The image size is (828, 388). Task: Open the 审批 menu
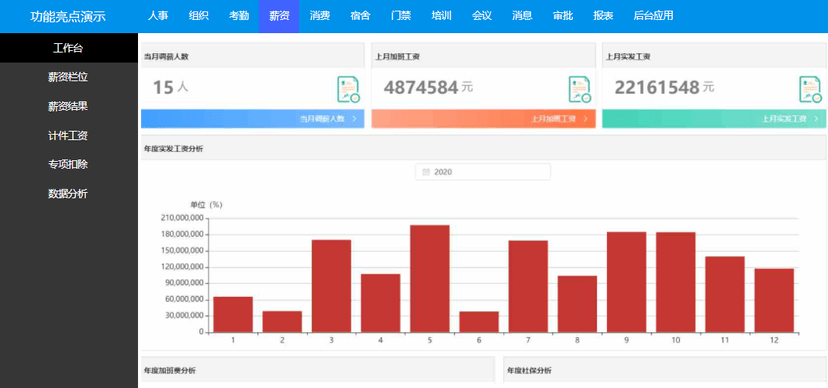tap(562, 16)
